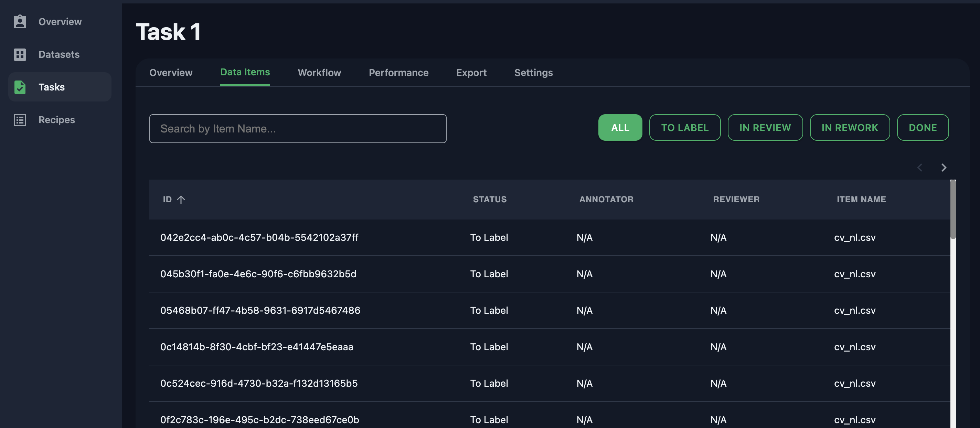This screenshot has width=980, height=428.
Task: Click To Label status of row 045b30f1
Action: pos(489,274)
